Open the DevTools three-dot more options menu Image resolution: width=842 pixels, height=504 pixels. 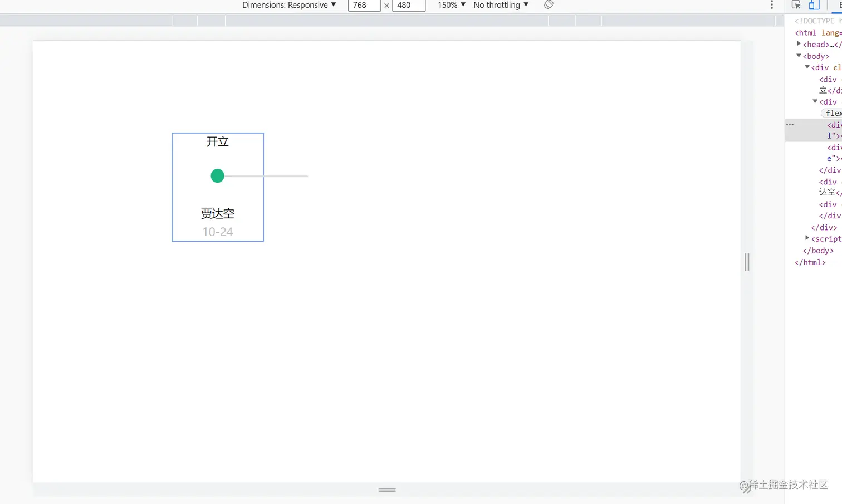771,5
